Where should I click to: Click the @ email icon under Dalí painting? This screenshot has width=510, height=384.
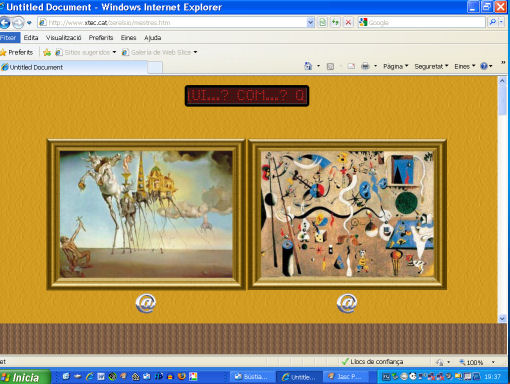146,303
